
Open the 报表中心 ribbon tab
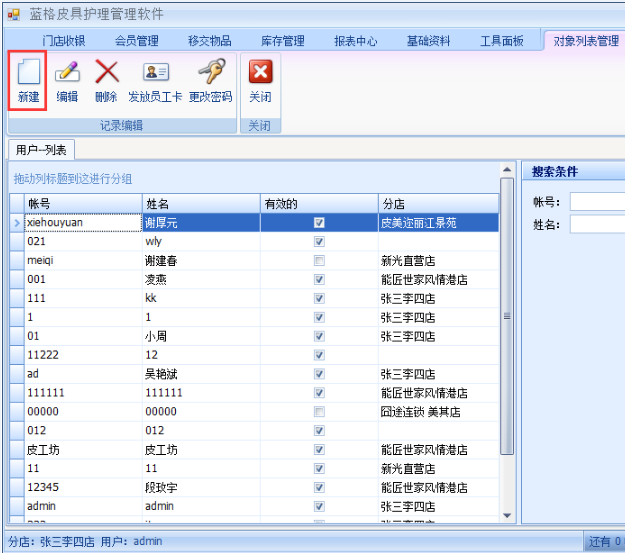click(x=356, y=41)
